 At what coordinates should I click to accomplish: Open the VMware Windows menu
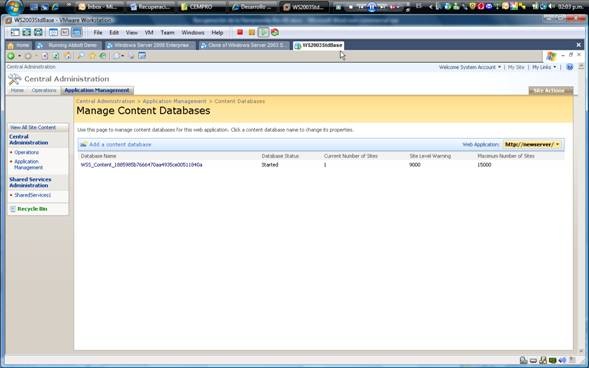coord(193,33)
